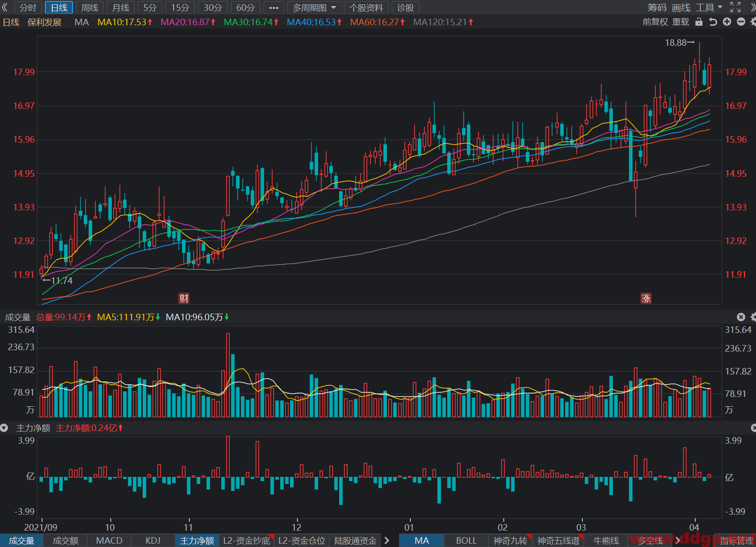Select the 陆股通资金 tab
The image size is (756, 547).
(356, 540)
